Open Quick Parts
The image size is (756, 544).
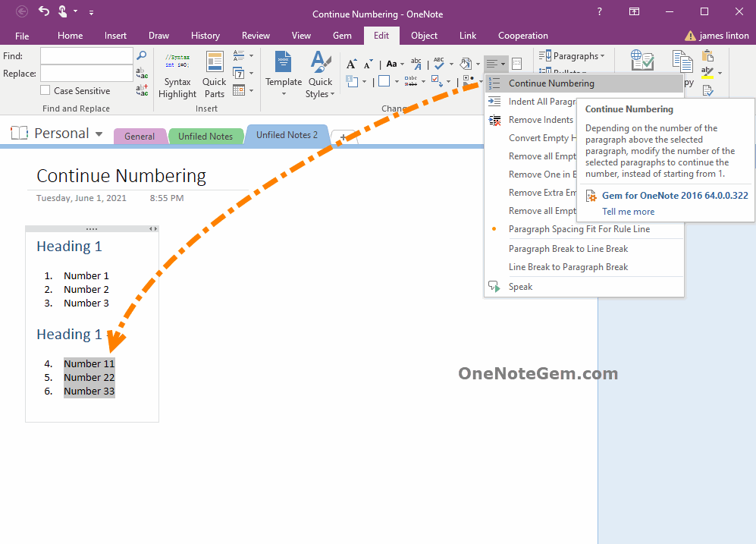[214, 74]
